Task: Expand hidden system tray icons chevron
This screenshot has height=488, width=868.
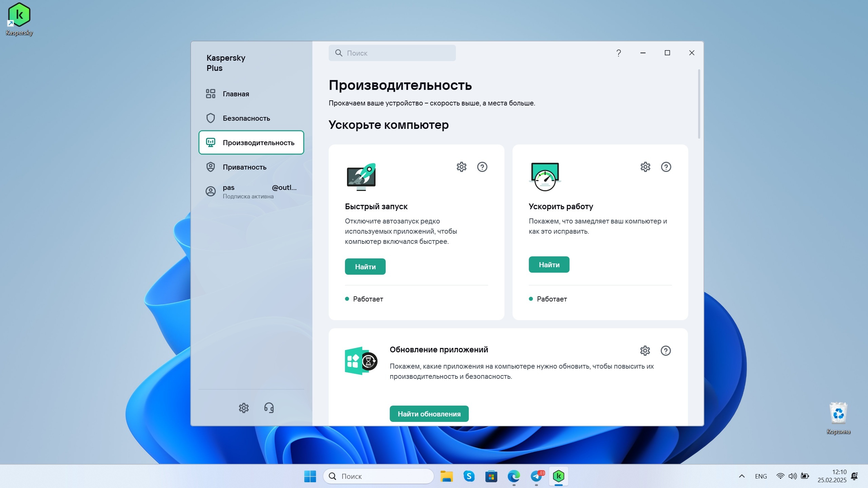Action: point(741,476)
